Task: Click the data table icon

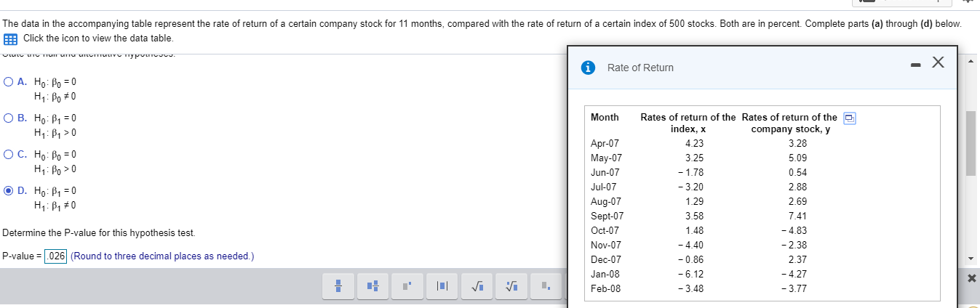Action: pyautogui.click(x=10, y=38)
